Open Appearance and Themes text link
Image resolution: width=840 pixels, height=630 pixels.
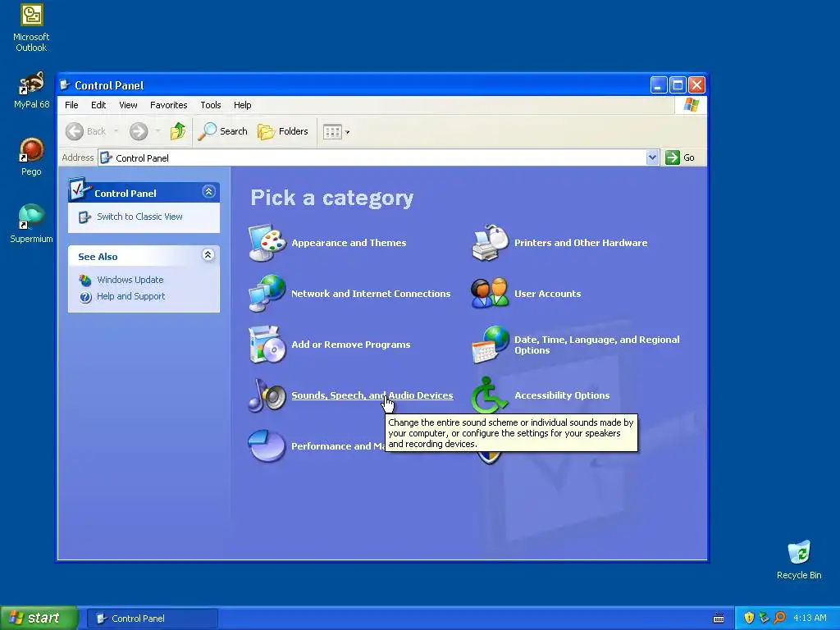coord(349,243)
